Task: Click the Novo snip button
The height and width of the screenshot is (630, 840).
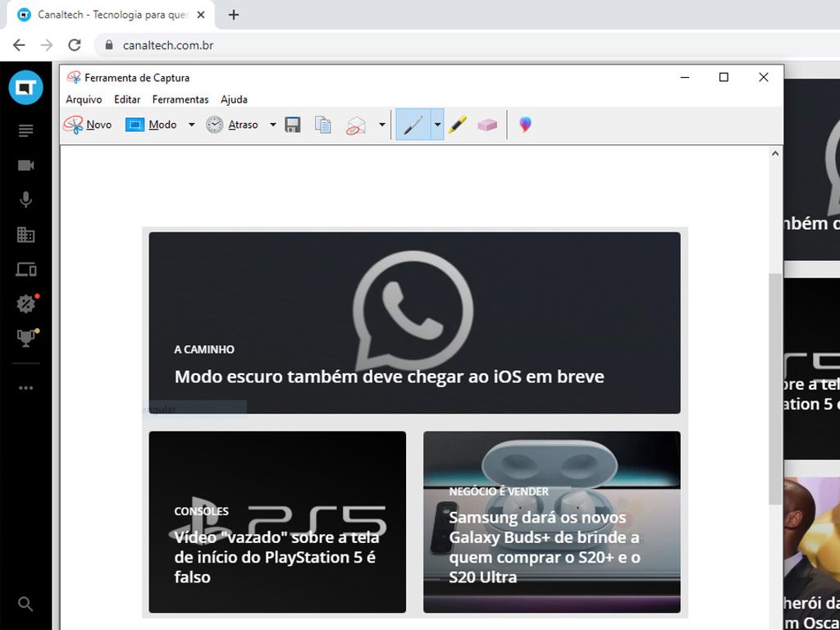Action: pyautogui.click(x=87, y=125)
